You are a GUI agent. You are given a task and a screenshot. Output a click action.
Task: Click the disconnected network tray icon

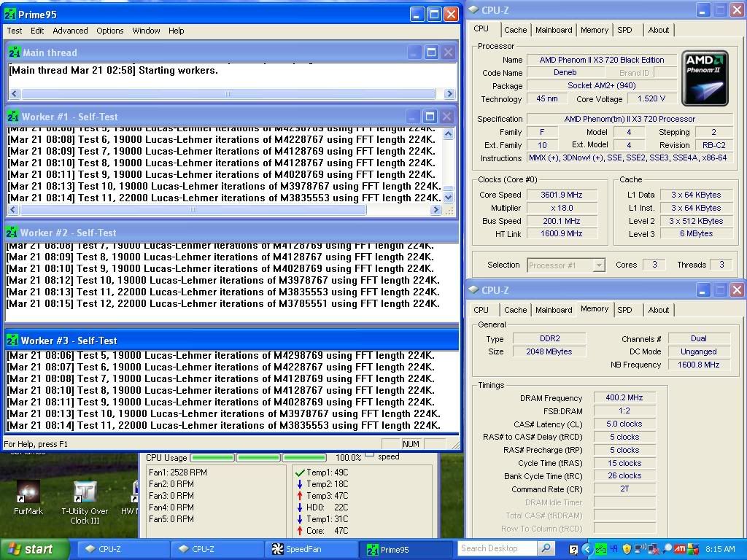[653, 550]
